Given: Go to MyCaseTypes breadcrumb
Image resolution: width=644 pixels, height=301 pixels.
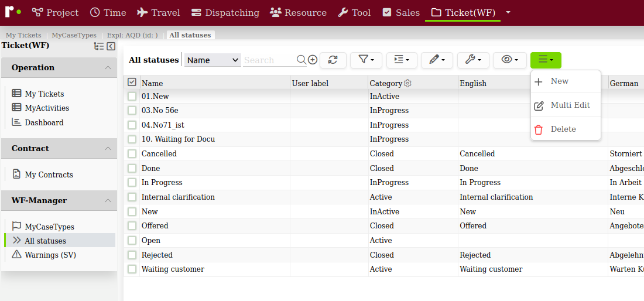Looking at the screenshot, I should [x=74, y=35].
